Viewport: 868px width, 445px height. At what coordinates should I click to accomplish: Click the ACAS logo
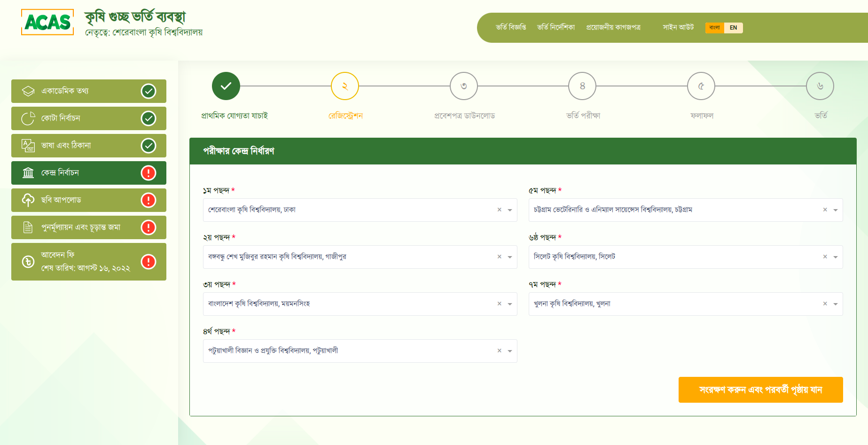coord(47,22)
